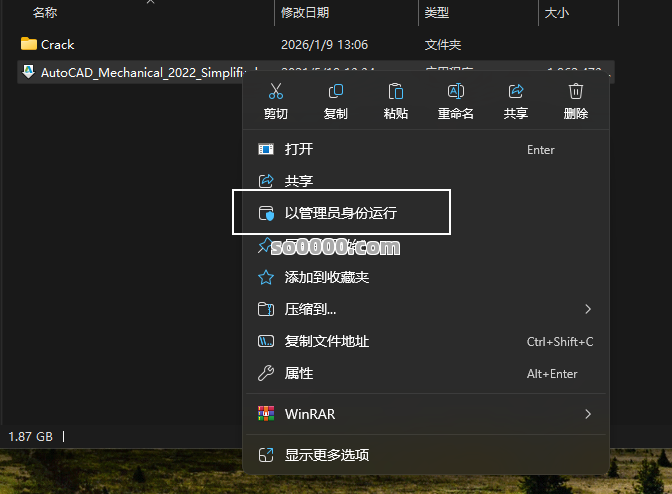Click the 类型 (Type) column header
The height and width of the screenshot is (494, 672).
point(437,12)
